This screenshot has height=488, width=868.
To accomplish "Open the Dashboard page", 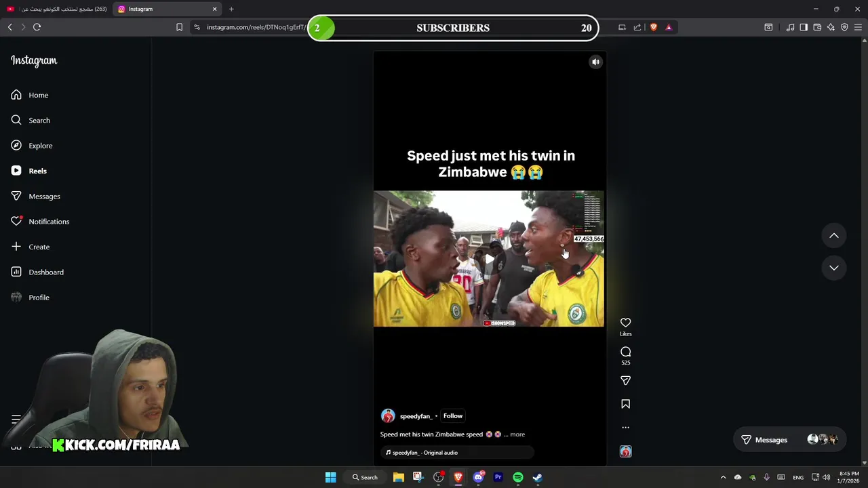I will tap(37, 272).
